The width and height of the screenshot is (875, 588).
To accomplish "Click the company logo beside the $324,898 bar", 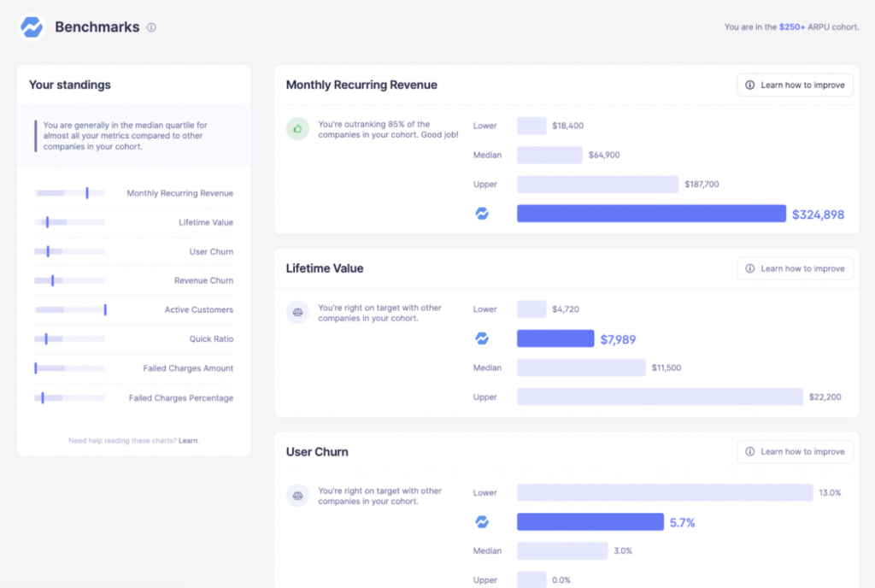I will pyautogui.click(x=484, y=214).
